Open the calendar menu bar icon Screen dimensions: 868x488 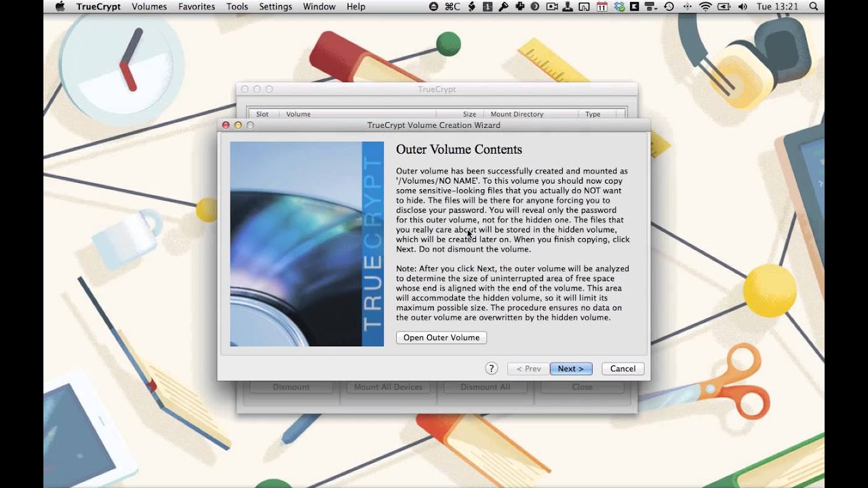[602, 7]
